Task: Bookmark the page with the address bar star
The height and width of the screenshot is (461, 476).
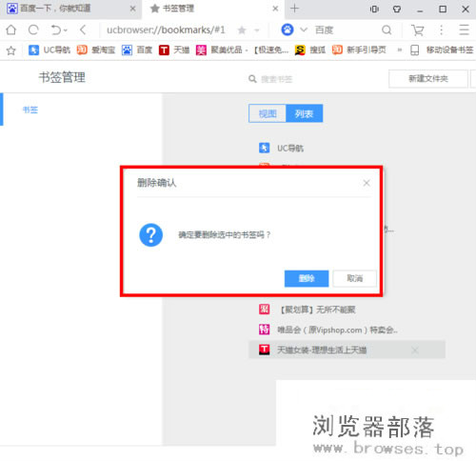Action: (x=242, y=30)
